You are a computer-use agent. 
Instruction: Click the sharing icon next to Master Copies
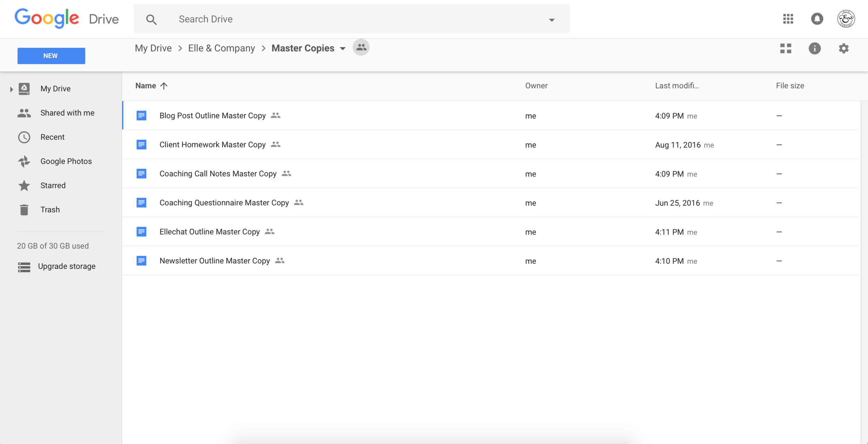pyautogui.click(x=361, y=48)
